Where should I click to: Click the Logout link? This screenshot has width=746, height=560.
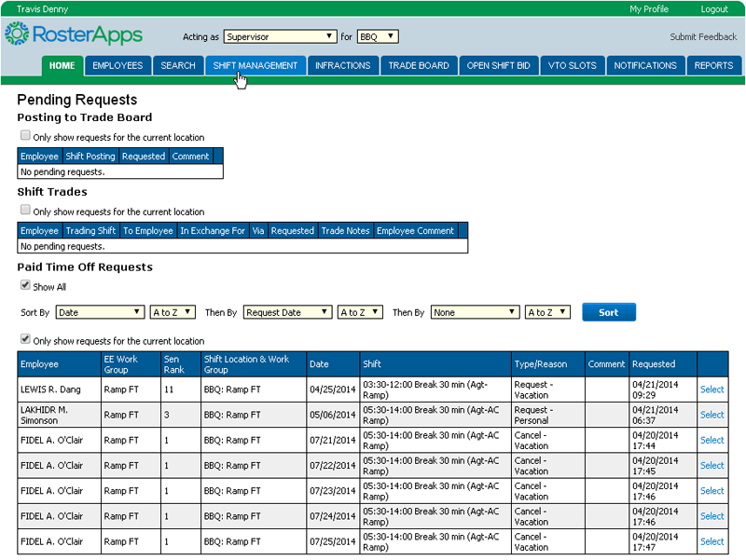pos(713,9)
